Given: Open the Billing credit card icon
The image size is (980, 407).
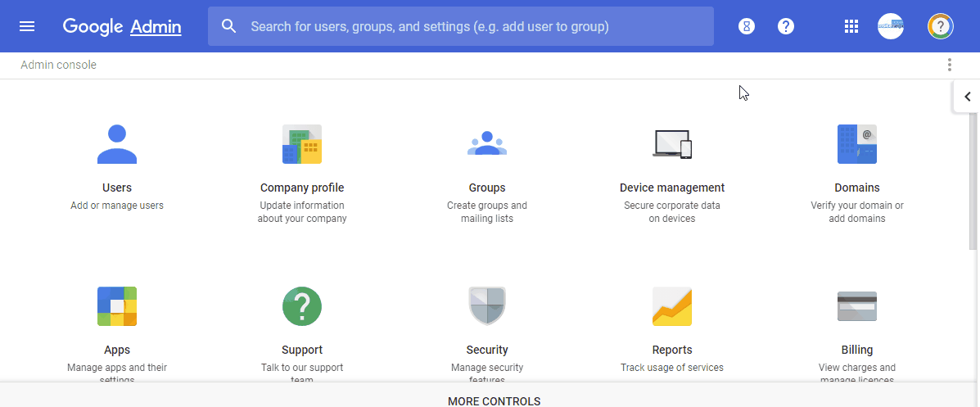Looking at the screenshot, I should 857,306.
